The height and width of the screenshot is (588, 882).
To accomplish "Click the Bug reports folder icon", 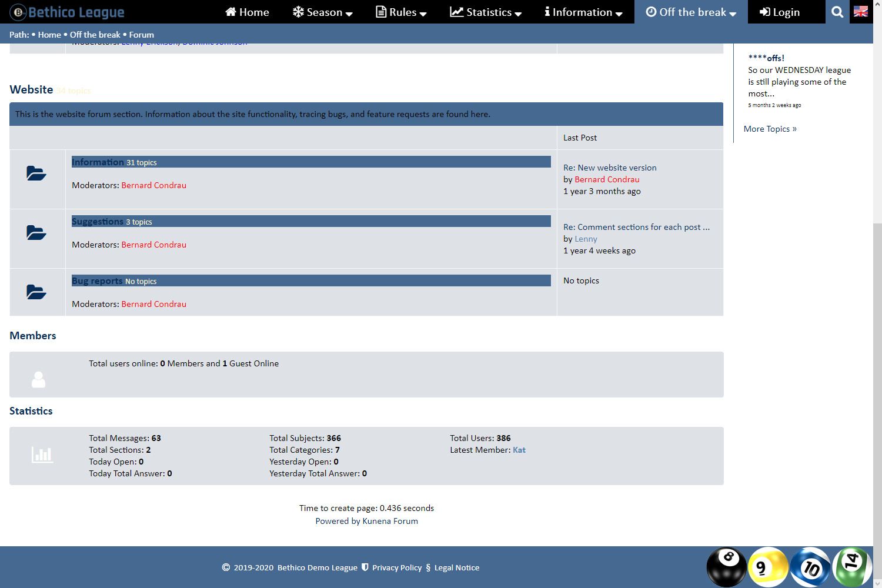I will pos(36,292).
